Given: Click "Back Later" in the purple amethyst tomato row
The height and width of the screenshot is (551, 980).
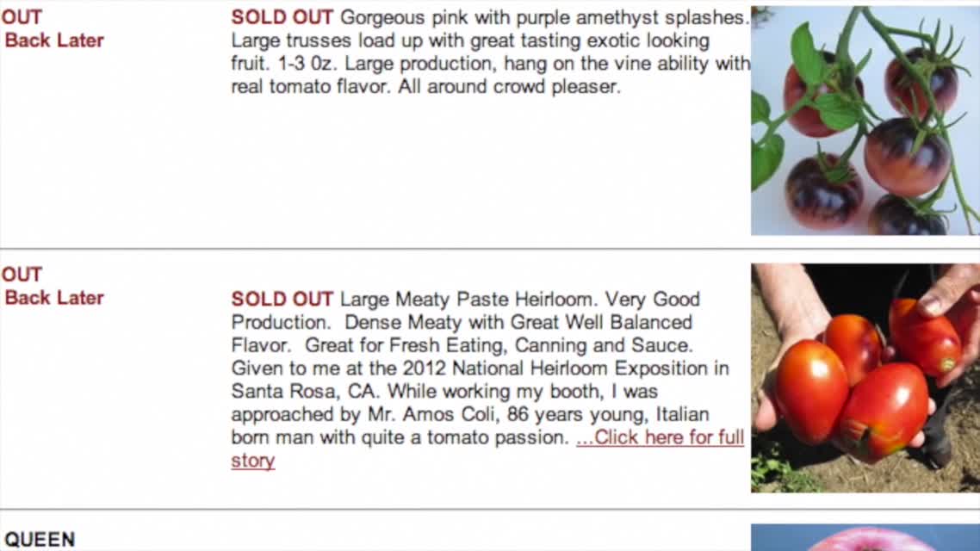Looking at the screenshot, I should (x=54, y=40).
